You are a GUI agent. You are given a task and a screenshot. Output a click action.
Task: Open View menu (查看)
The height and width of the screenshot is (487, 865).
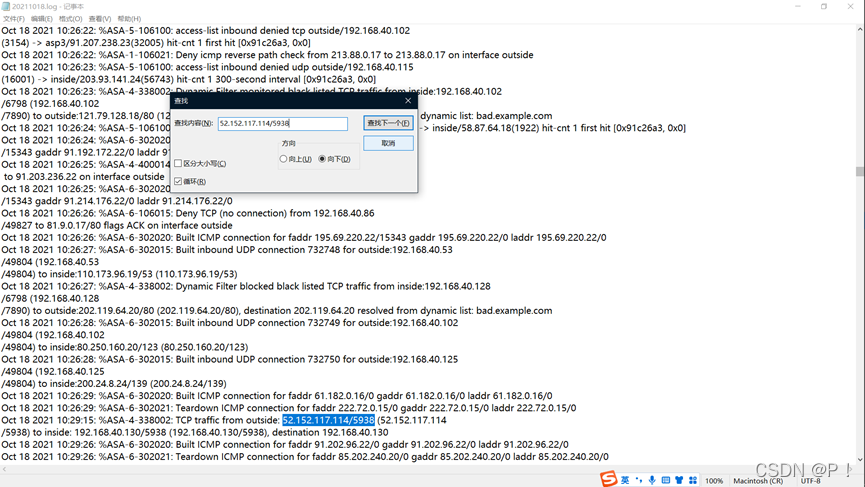click(x=100, y=19)
